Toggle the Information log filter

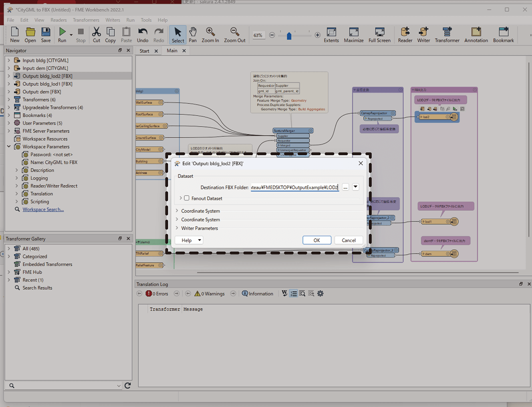[258, 293]
